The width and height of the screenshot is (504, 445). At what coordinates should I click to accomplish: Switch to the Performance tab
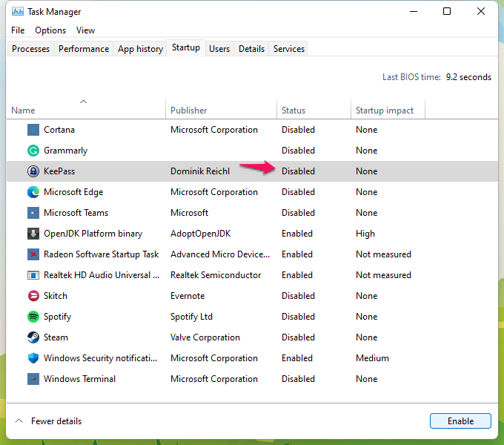tap(84, 49)
